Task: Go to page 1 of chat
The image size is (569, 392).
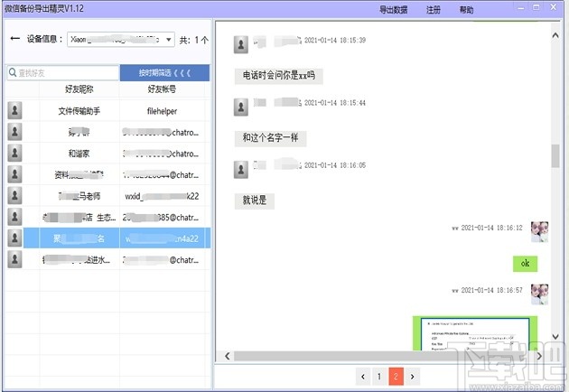Action: (x=379, y=377)
